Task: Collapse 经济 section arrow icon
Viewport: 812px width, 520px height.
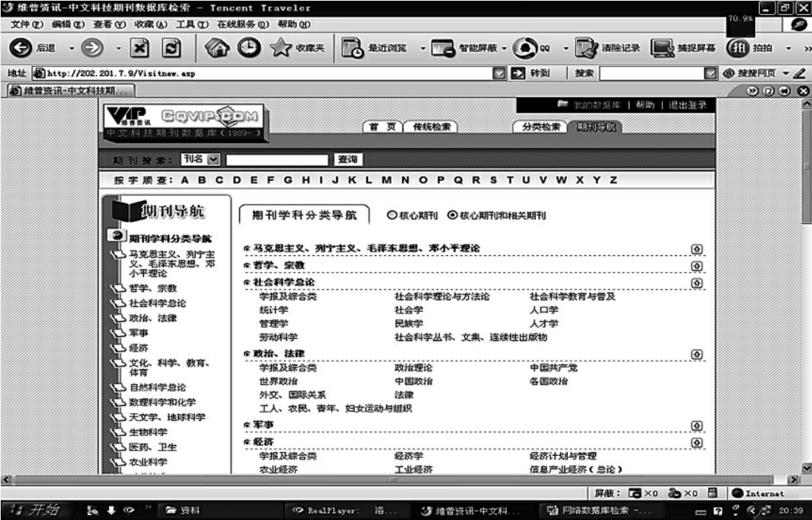Action: point(696,443)
